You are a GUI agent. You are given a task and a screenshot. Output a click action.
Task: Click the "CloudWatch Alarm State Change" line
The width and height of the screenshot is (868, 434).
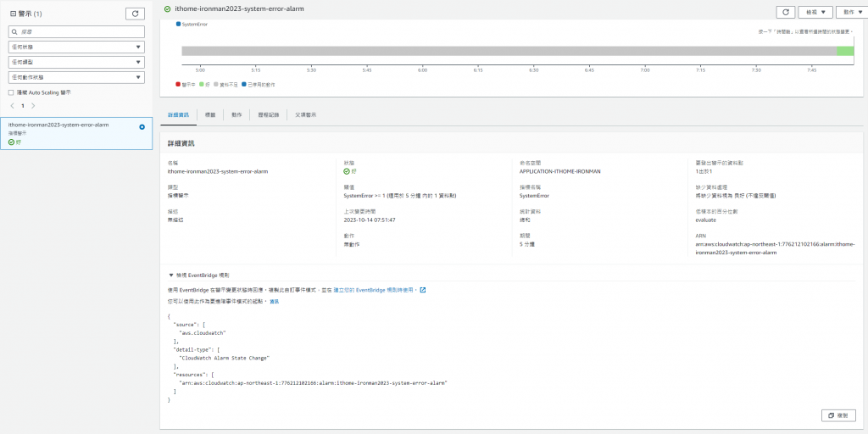coord(224,359)
